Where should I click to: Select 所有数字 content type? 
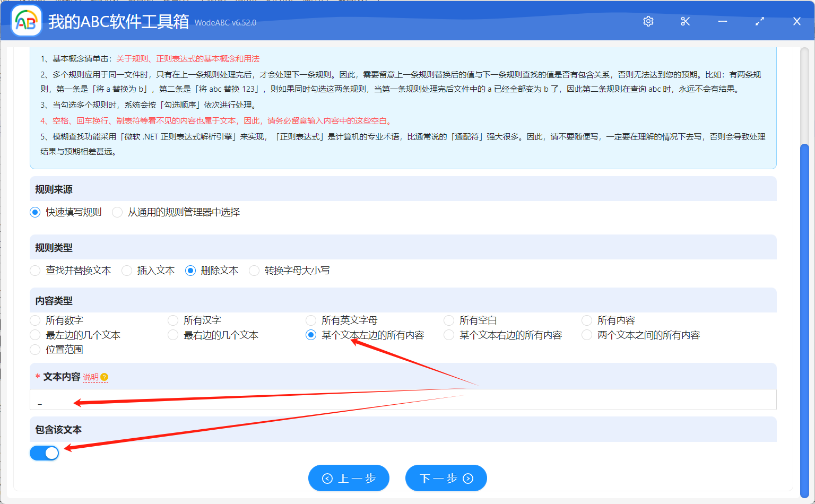pyautogui.click(x=36, y=320)
